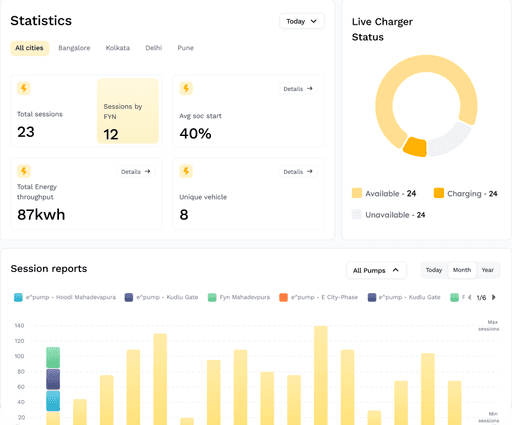Screen dimensions: 512x425
Task: Click the Unique vehicle value 8
Action: click(x=184, y=215)
